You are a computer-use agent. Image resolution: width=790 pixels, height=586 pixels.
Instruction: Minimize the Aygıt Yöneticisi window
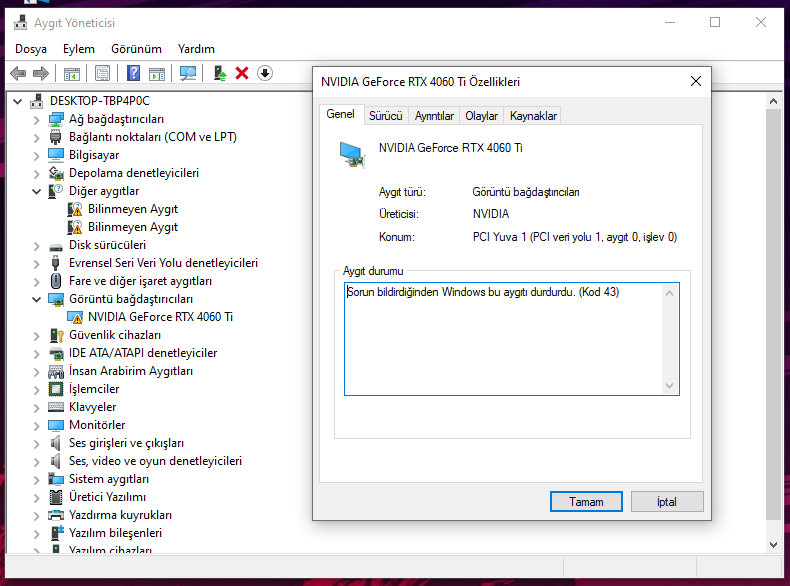[x=670, y=22]
